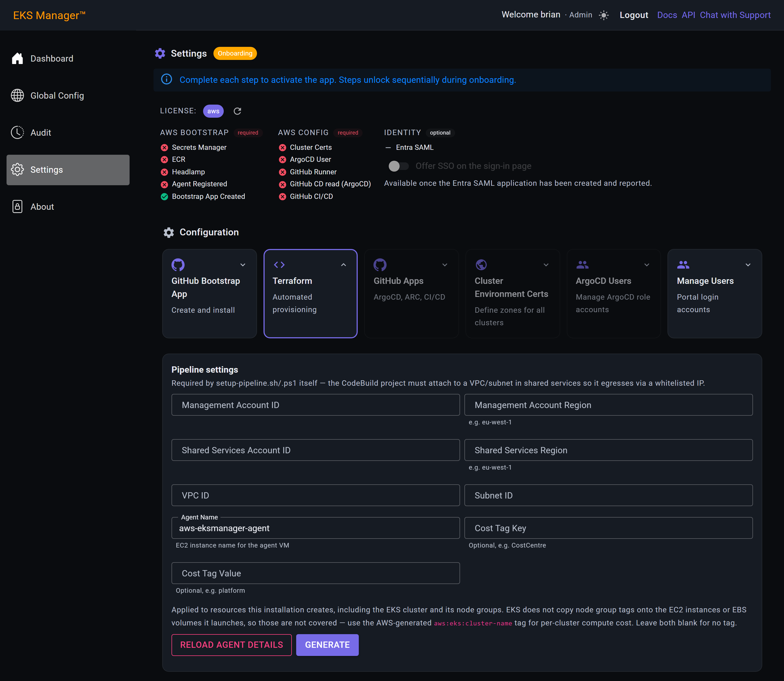Click the gear icon beside Configuration heading
Screen dimensions: 784x681
click(169, 232)
